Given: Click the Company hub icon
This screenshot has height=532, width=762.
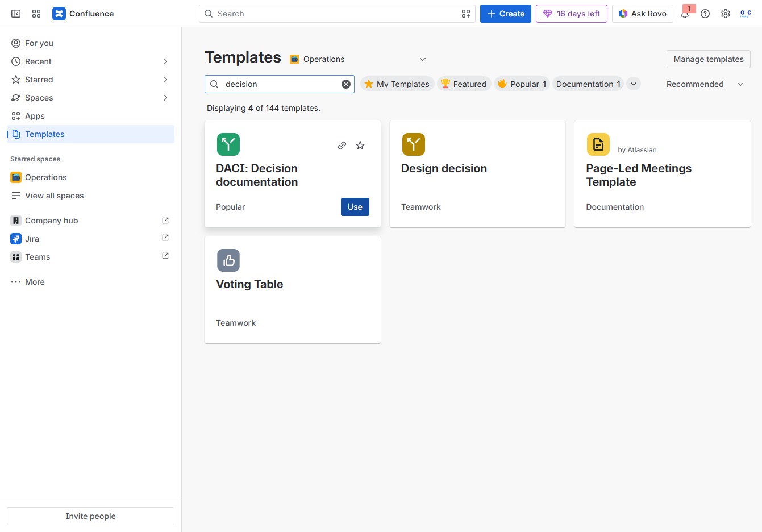Looking at the screenshot, I should tap(16, 221).
